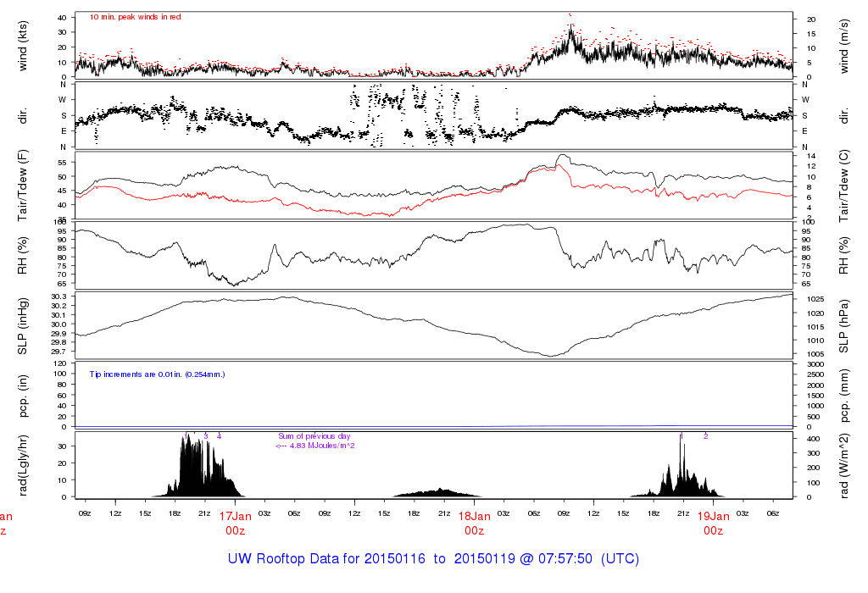Click the 'pcp. (in)' axis label
Screen dimensions: 868x593
click(23, 396)
